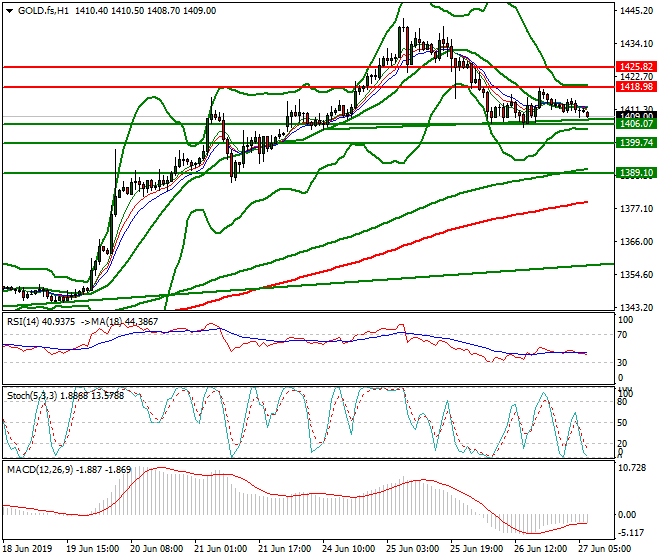
Task: Select the 25 Jun 03:00 time axis label
Action: (412, 549)
